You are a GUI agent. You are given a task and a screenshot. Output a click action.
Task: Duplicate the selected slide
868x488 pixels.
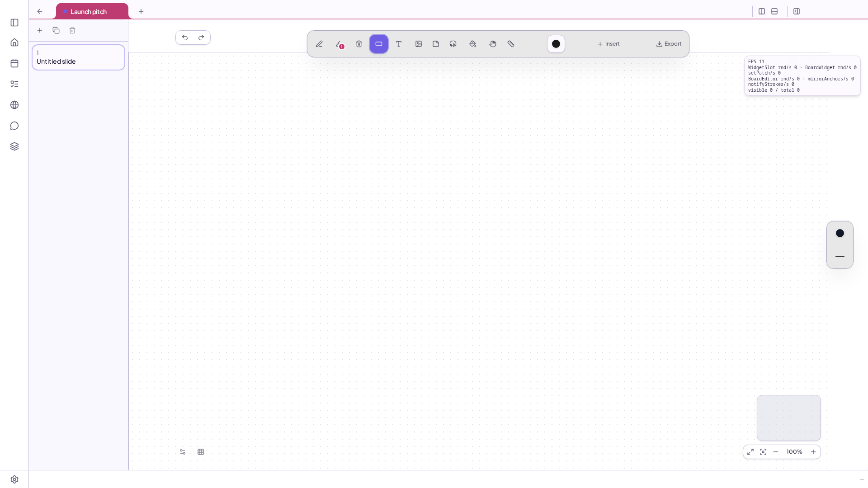tap(56, 30)
